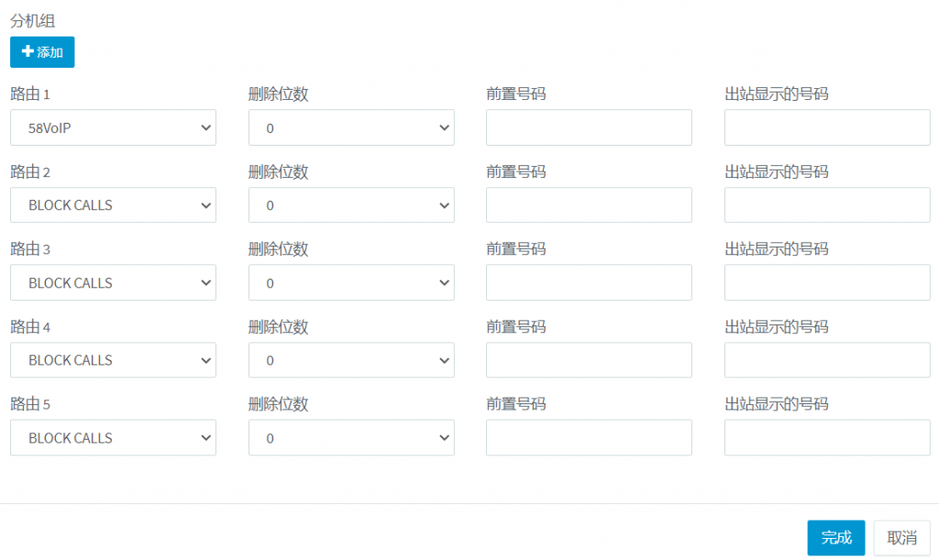Click the 取消 cancel button

[x=902, y=538]
